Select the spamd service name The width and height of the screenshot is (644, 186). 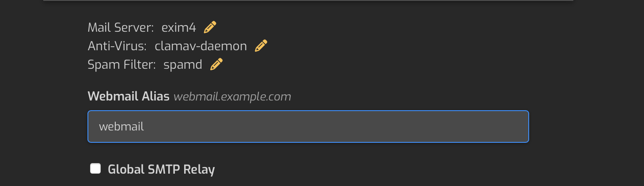183,65
